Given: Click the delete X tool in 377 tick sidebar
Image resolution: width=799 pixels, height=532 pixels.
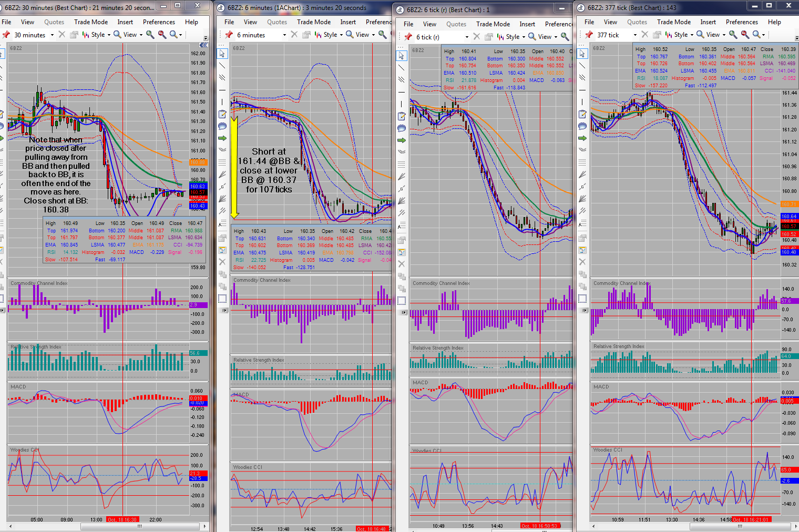Looking at the screenshot, I should (582, 262).
